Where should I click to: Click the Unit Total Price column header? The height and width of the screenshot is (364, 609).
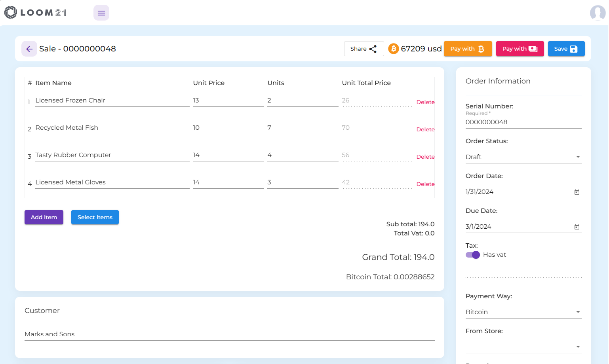point(366,83)
